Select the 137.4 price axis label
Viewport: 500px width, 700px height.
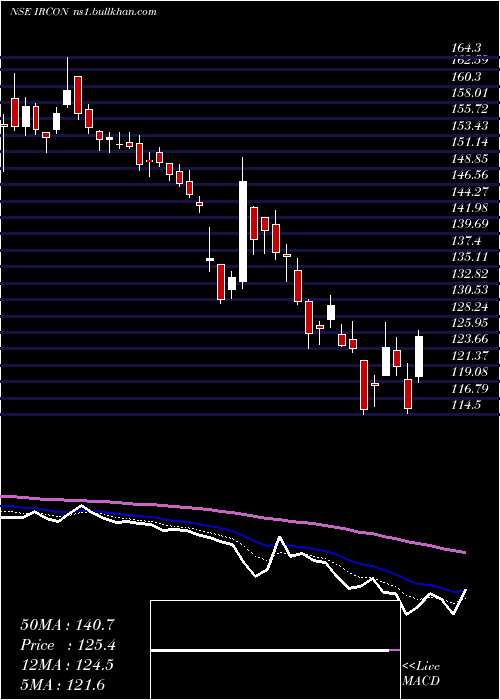(x=467, y=242)
